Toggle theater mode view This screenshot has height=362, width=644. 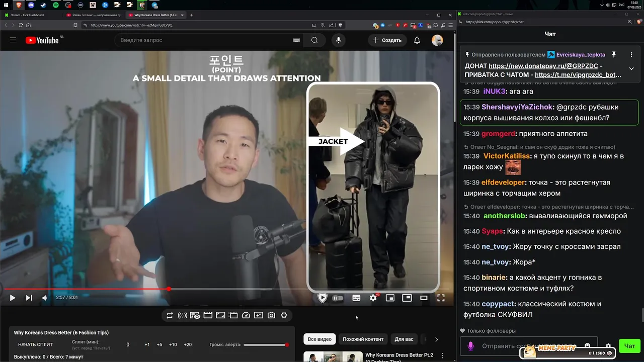[424, 298]
